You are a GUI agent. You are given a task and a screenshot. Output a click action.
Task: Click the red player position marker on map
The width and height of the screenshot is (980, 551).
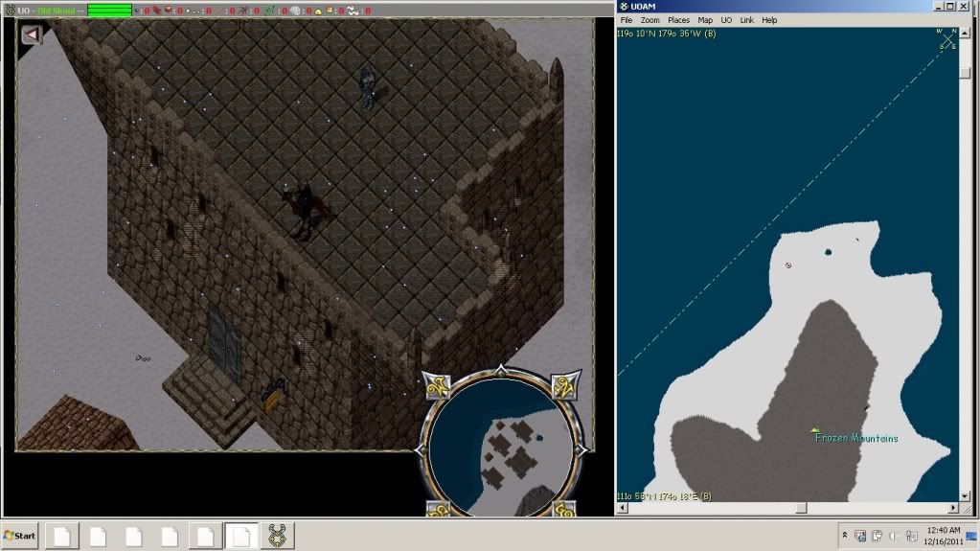click(x=788, y=265)
